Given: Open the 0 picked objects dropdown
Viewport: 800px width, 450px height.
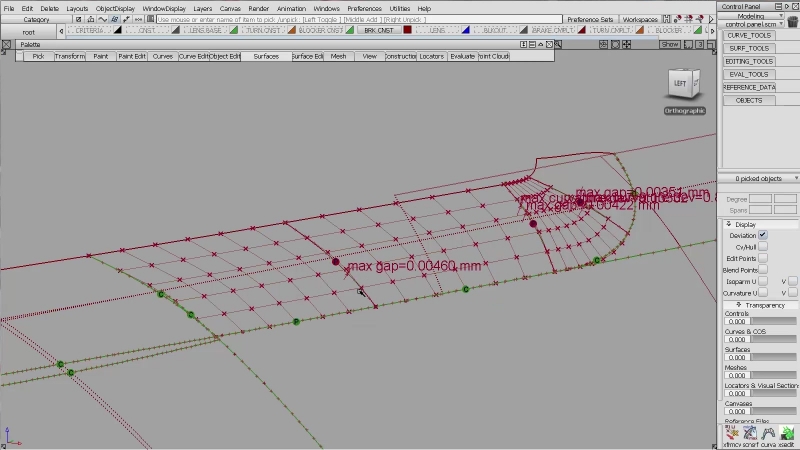Looking at the screenshot, I should [x=759, y=179].
